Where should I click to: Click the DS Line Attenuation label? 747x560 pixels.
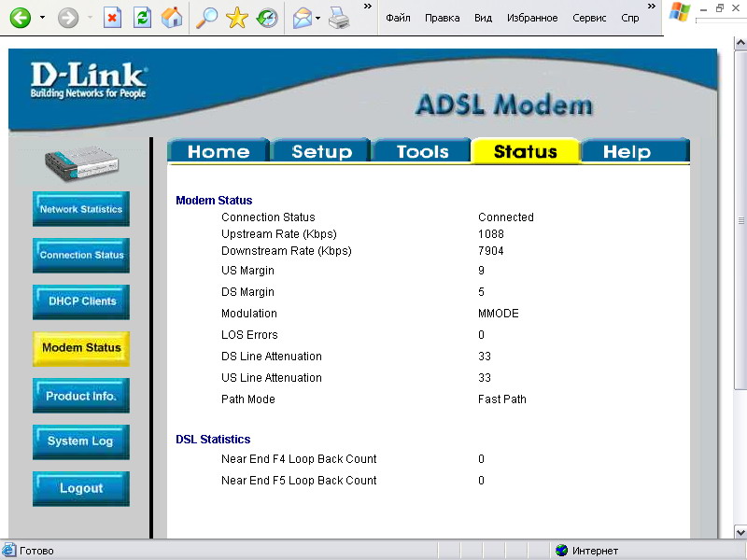coord(272,357)
